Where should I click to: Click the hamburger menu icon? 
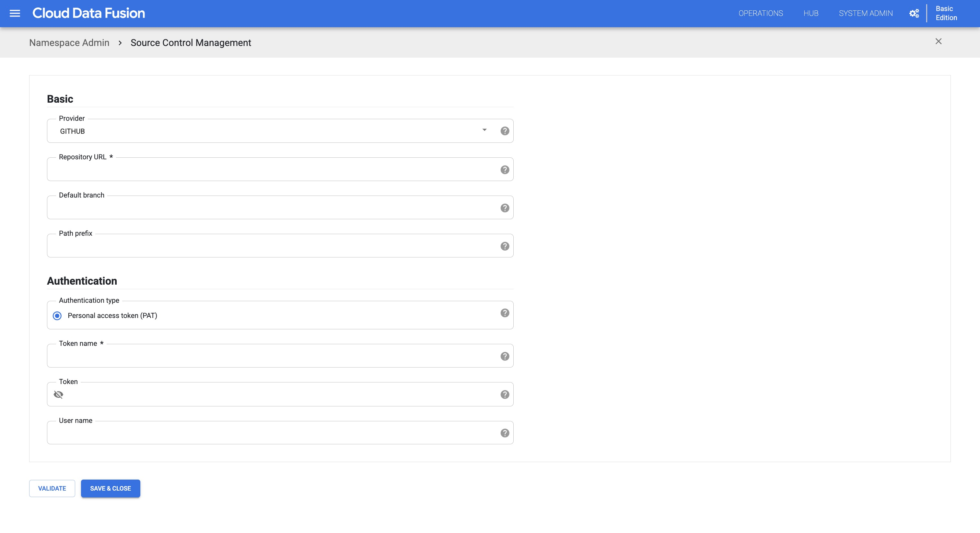(x=15, y=13)
